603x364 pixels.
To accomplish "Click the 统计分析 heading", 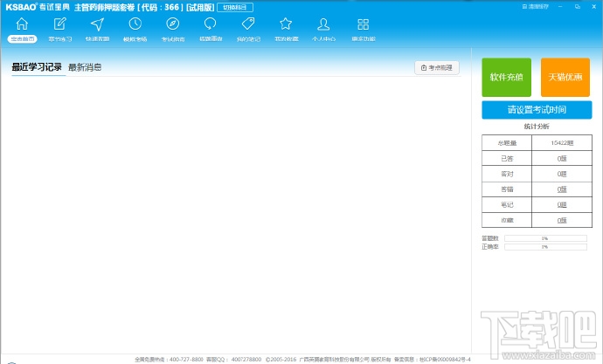I will pyautogui.click(x=537, y=127).
